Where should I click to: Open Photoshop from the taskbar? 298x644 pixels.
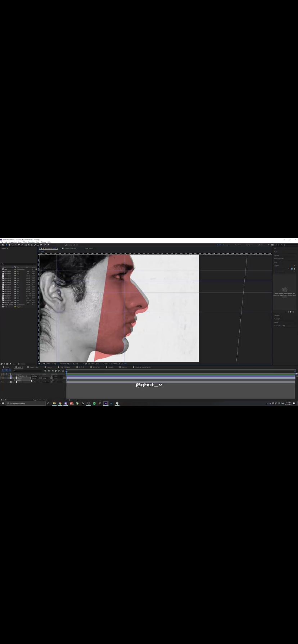click(x=111, y=403)
